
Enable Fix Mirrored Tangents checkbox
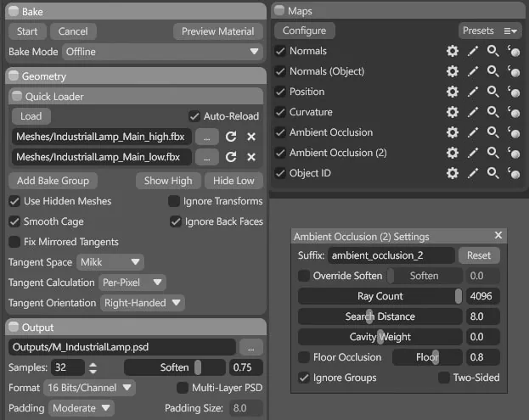tap(14, 242)
